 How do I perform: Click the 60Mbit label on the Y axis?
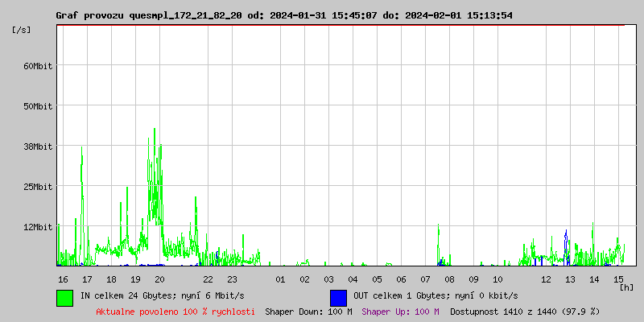click(x=38, y=66)
